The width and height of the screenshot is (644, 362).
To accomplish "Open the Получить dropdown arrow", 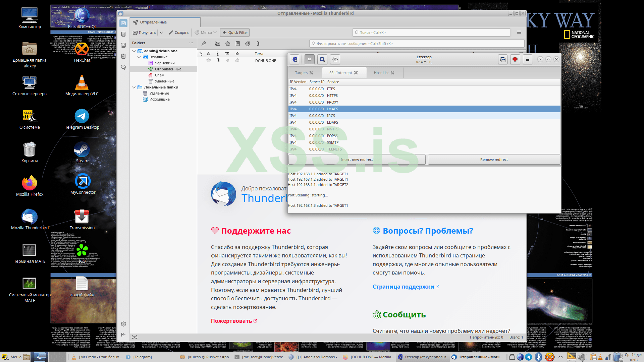I will [x=161, y=32].
